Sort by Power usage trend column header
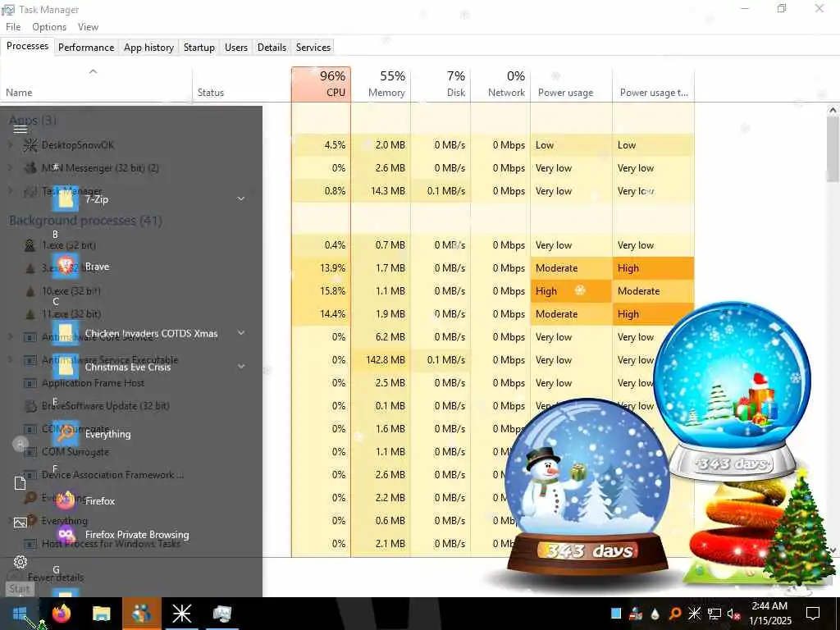 click(654, 84)
